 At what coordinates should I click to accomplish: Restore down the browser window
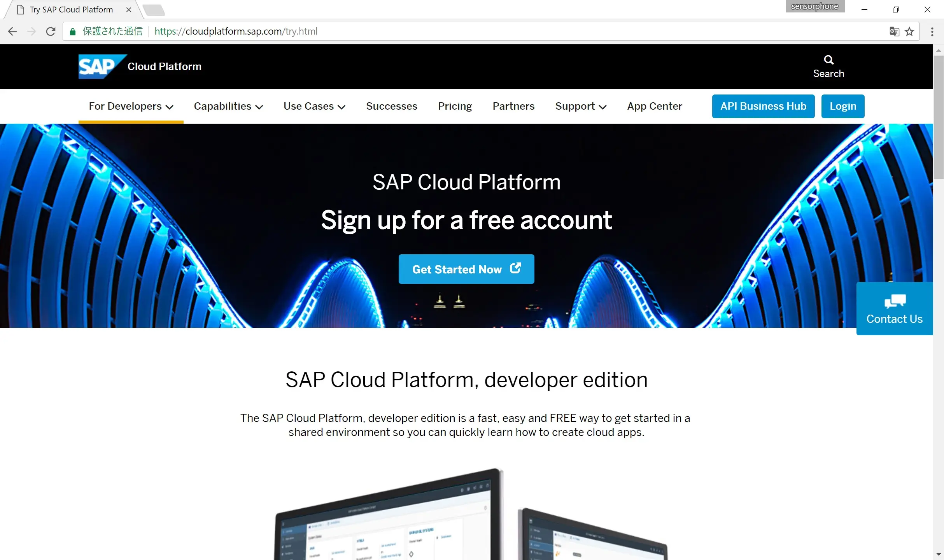[896, 10]
